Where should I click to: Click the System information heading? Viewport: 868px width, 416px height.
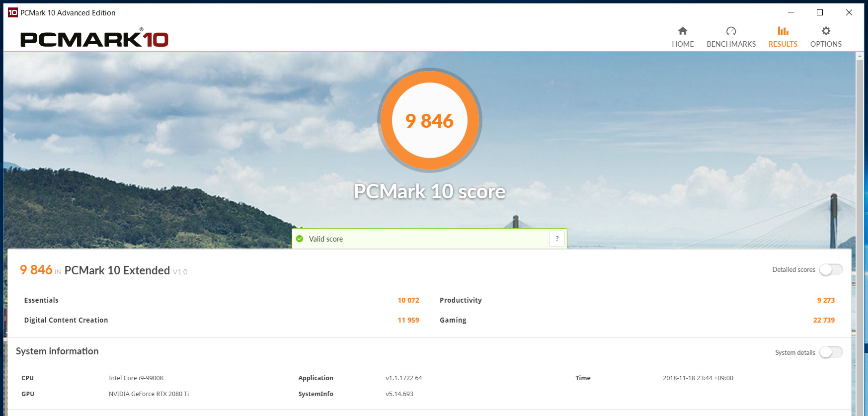coord(57,351)
